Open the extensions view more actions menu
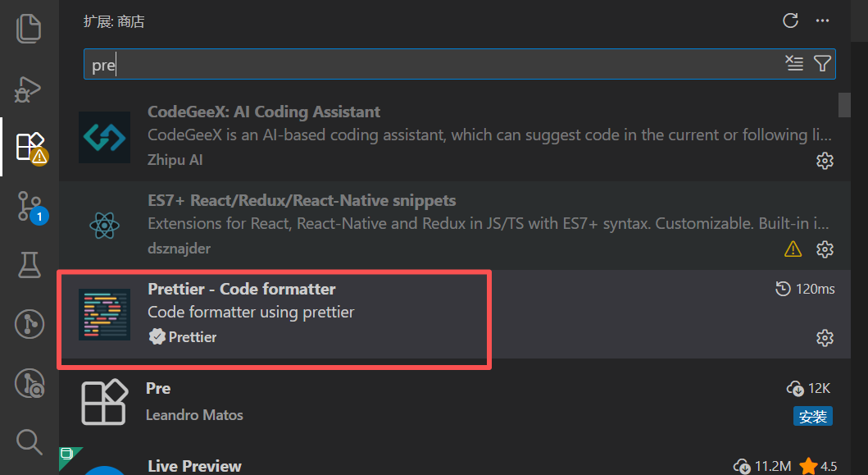Image resolution: width=868 pixels, height=475 pixels. pos(823,21)
